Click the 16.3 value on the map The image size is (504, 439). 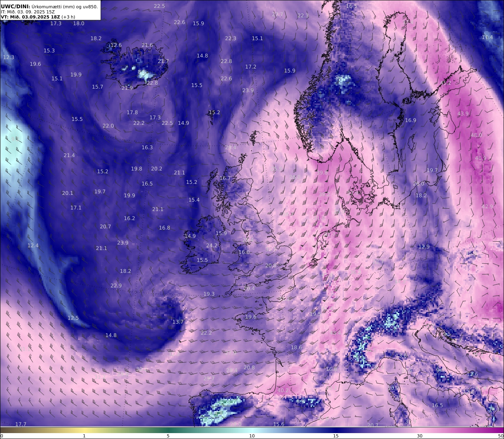(x=147, y=147)
